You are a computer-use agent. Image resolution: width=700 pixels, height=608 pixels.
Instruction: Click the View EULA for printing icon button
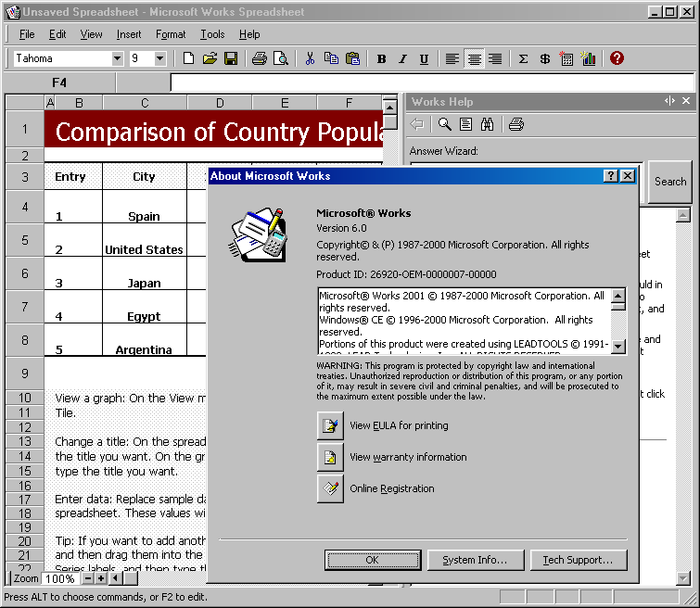click(330, 425)
